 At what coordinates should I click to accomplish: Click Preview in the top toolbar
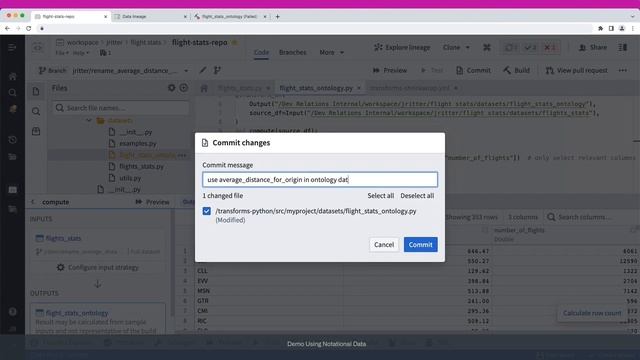(x=390, y=70)
